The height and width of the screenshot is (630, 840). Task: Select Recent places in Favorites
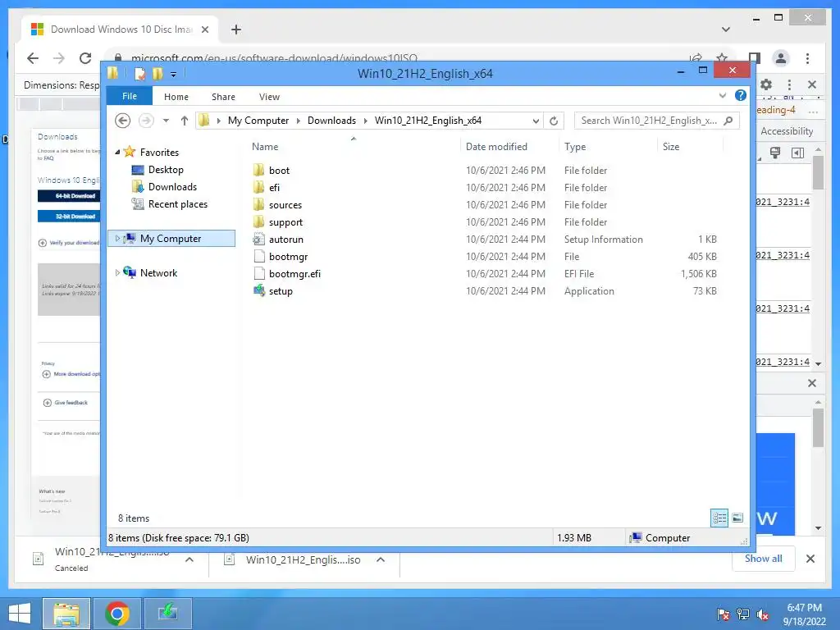169,204
